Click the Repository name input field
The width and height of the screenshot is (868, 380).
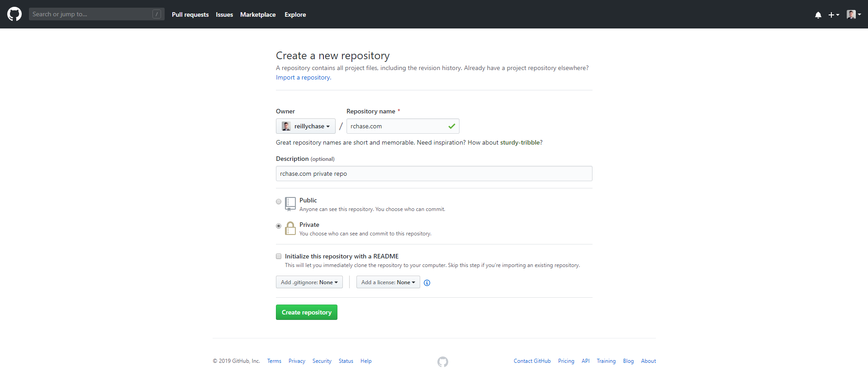403,126
